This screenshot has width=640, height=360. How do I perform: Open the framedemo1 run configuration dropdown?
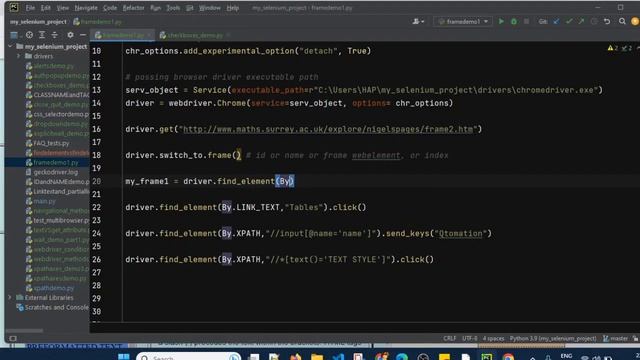pos(463,21)
